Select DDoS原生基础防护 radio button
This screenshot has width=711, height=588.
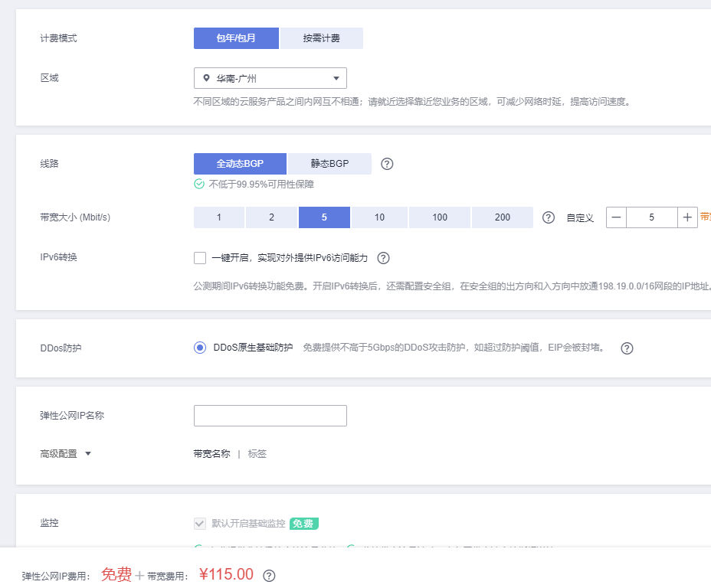pos(200,348)
